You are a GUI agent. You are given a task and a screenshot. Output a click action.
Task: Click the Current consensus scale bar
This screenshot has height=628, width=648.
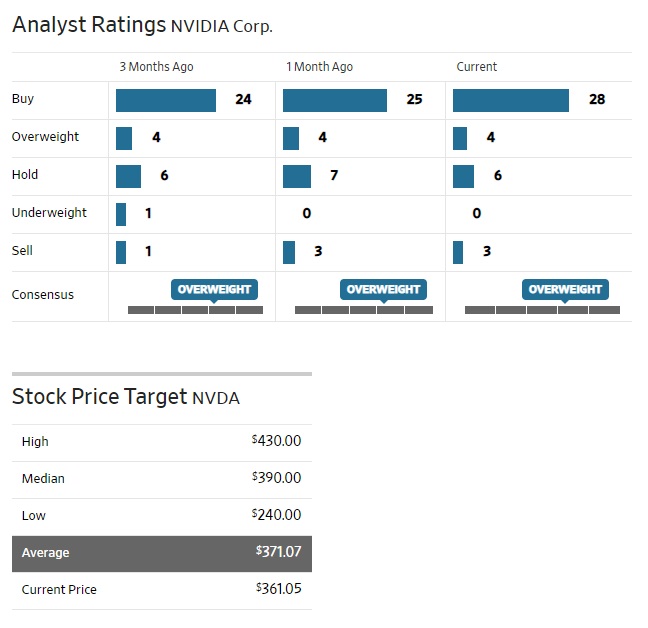click(542, 310)
